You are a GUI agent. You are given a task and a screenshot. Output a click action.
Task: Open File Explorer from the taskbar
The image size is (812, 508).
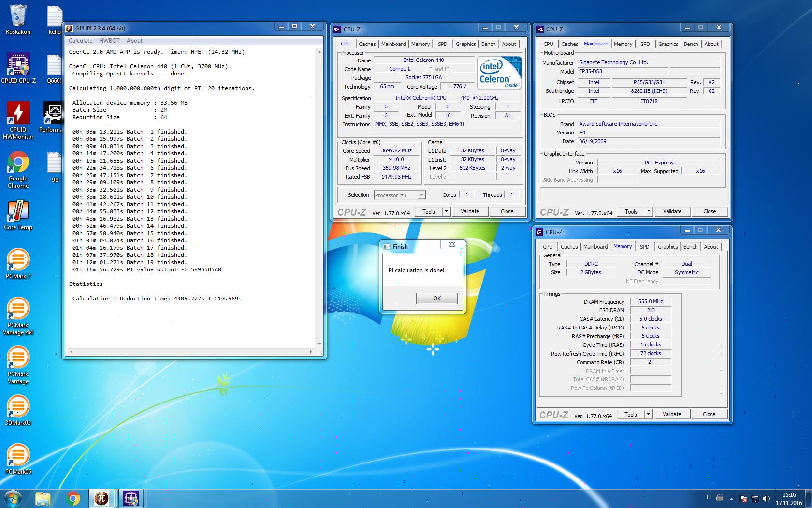pyautogui.click(x=43, y=498)
